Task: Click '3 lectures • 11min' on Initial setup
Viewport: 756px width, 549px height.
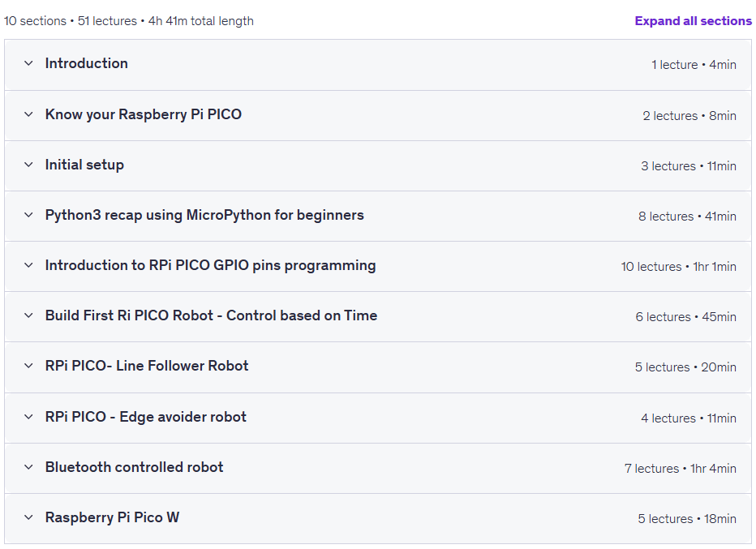Action: click(689, 165)
